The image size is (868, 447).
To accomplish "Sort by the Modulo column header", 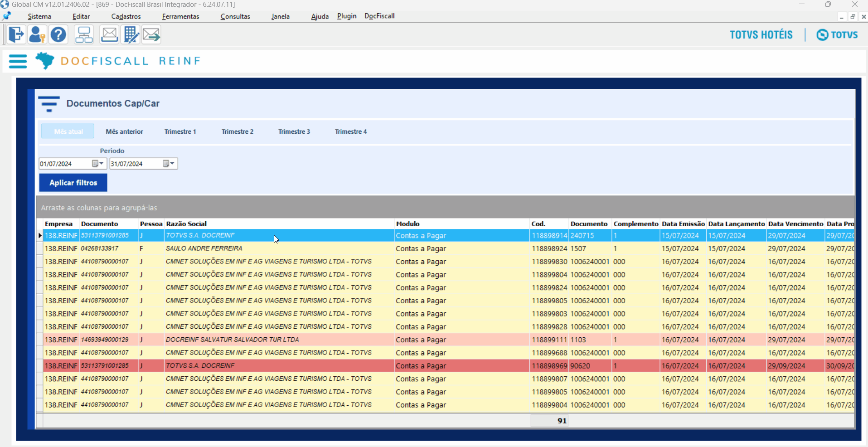I will 462,224.
